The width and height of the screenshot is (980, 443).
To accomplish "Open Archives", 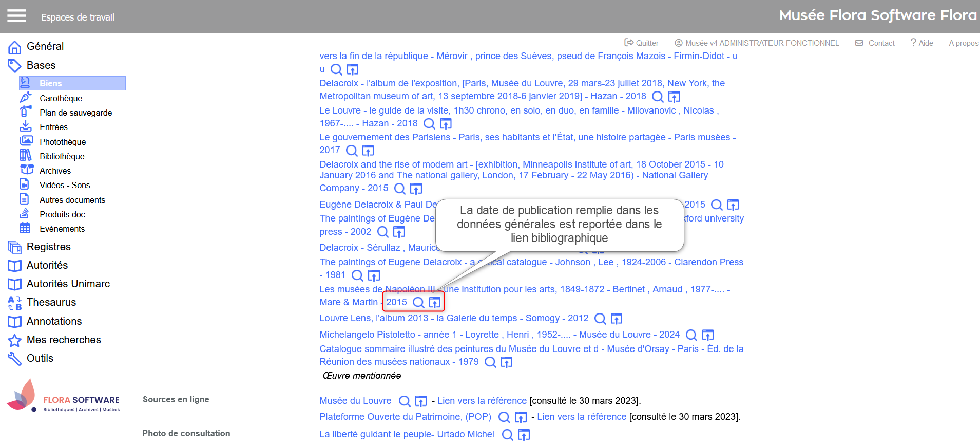I will [x=55, y=171].
